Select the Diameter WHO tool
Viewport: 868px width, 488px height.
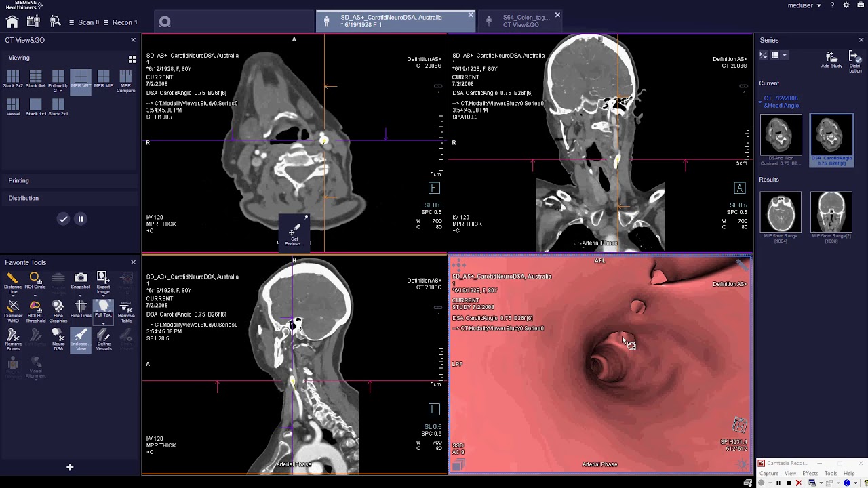pos(12,312)
